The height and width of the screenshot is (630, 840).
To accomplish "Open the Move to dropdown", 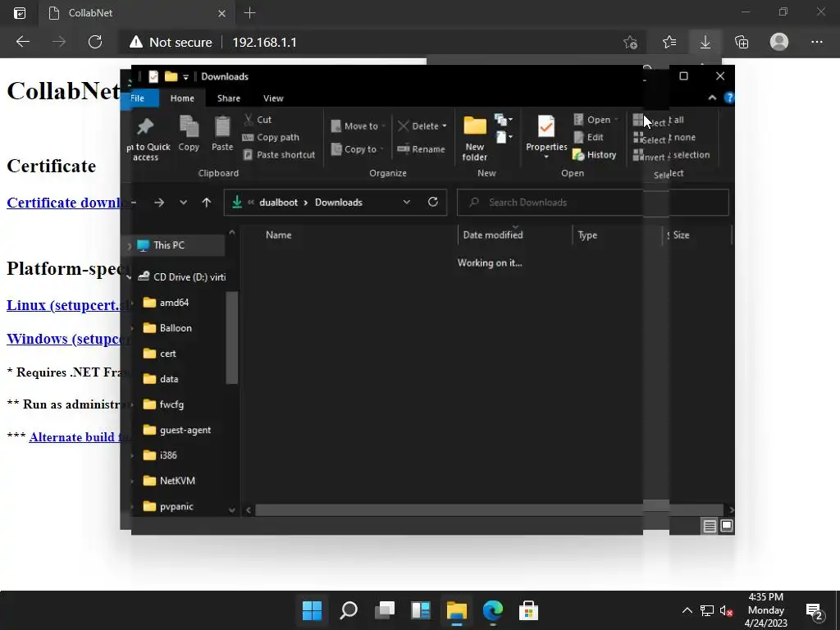I will click(x=358, y=126).
